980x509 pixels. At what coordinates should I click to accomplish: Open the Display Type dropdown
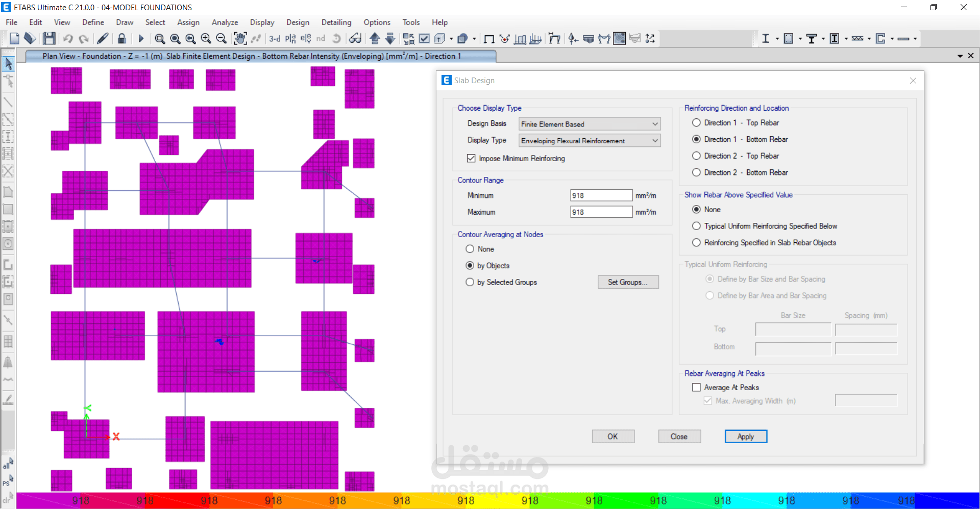tap(590, 141)
